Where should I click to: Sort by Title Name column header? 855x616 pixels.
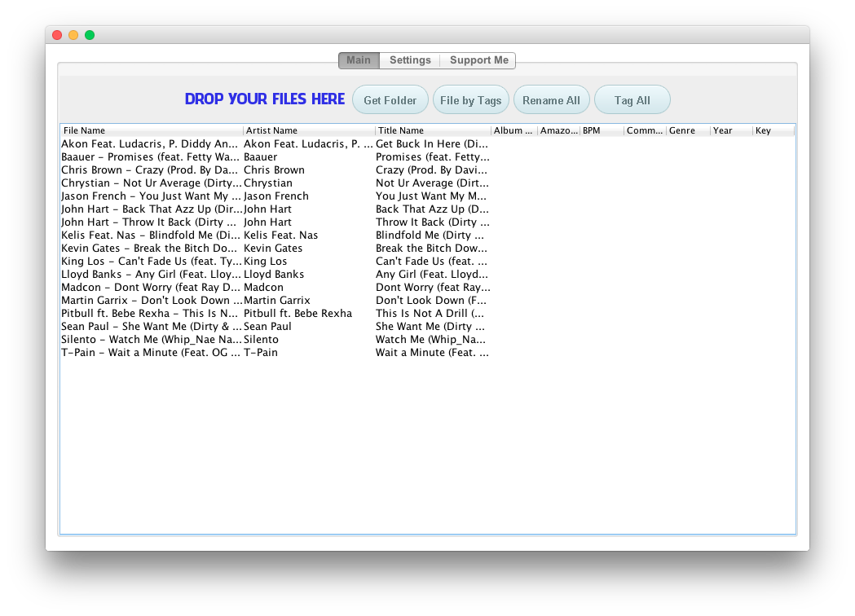point(433,130)
